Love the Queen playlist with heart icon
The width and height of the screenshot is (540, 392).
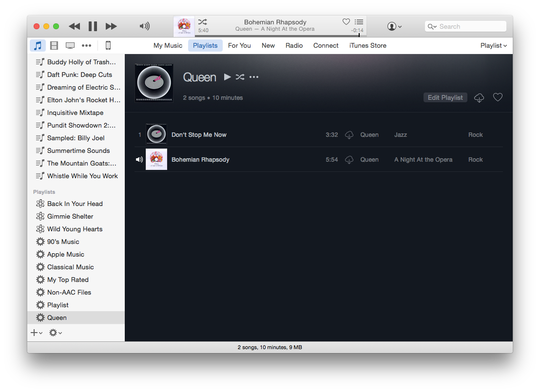tap(498, 97)
